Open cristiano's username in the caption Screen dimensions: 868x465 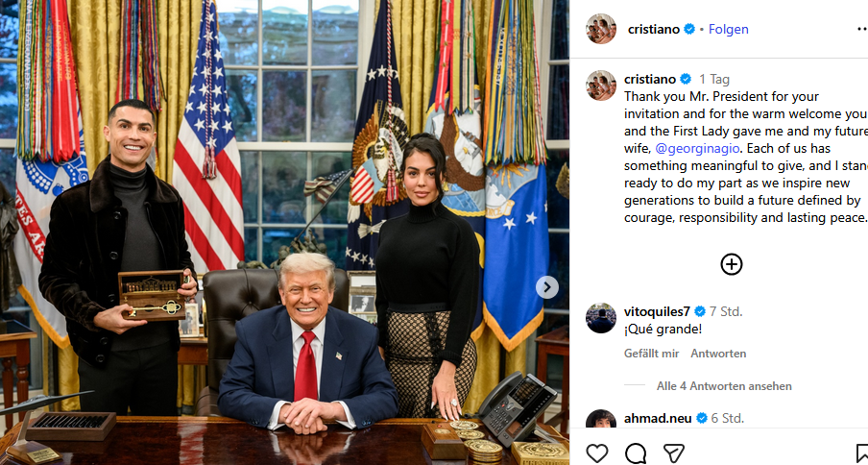click(x=650, y=79)
